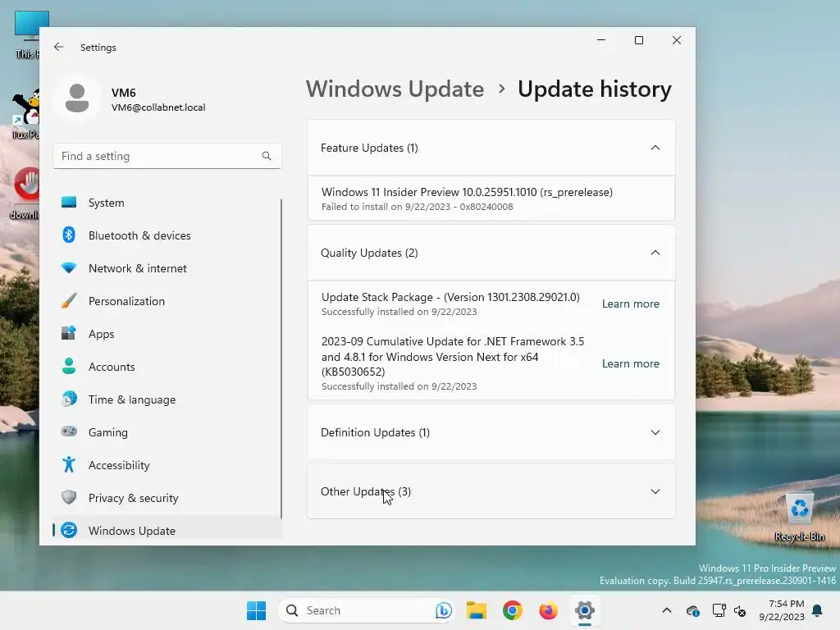
Task: Open the This PC desktop icon
Action: pos(27,34)
